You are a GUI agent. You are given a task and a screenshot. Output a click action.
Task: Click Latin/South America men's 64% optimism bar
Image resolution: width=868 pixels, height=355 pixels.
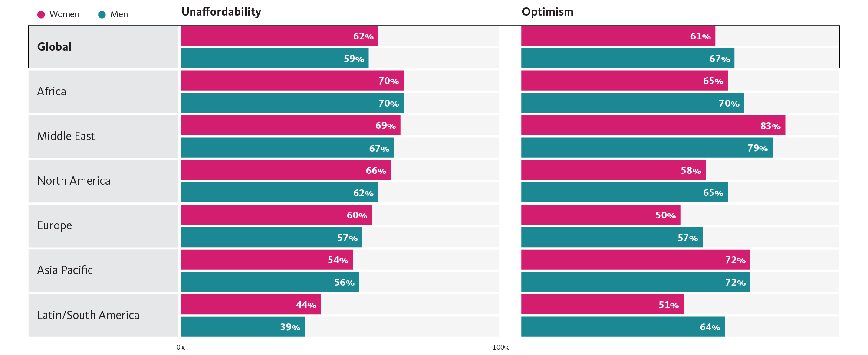point(623,327)
